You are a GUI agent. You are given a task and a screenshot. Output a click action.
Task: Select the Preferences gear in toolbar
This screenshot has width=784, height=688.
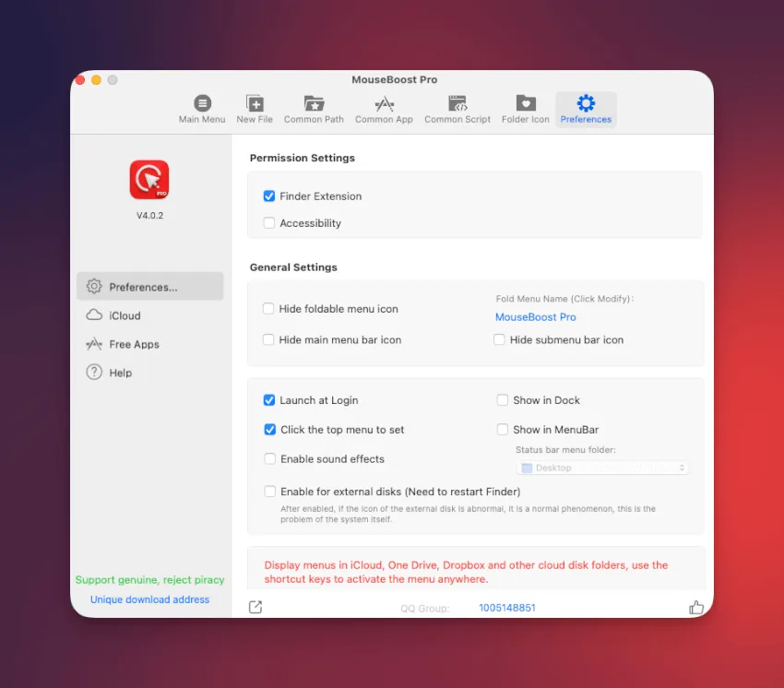point(586,109)
